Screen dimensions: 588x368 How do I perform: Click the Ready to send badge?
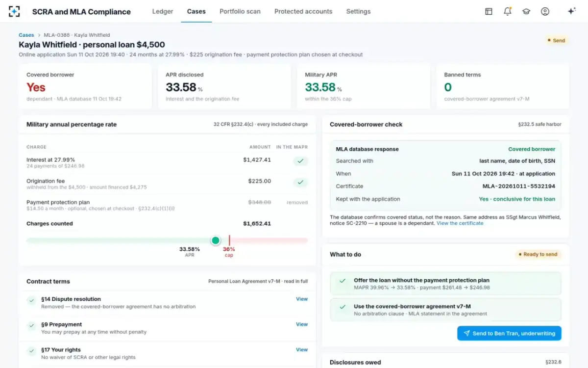[538, 254]
